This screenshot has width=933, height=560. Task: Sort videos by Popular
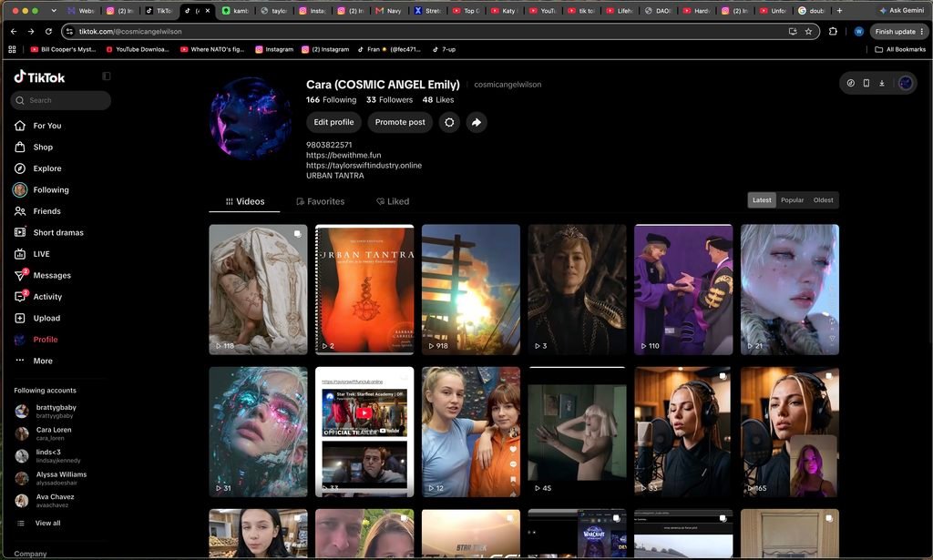[x=792, y=200]
